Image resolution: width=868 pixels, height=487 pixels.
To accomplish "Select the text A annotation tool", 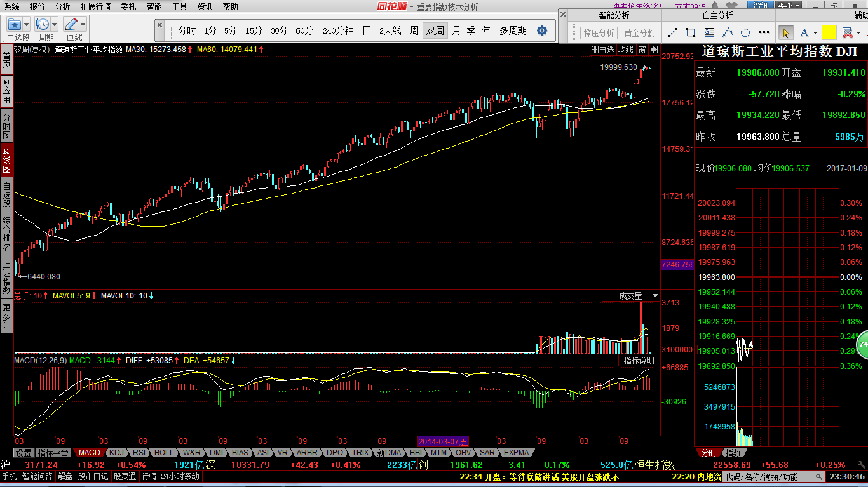I will pos(804,32).
